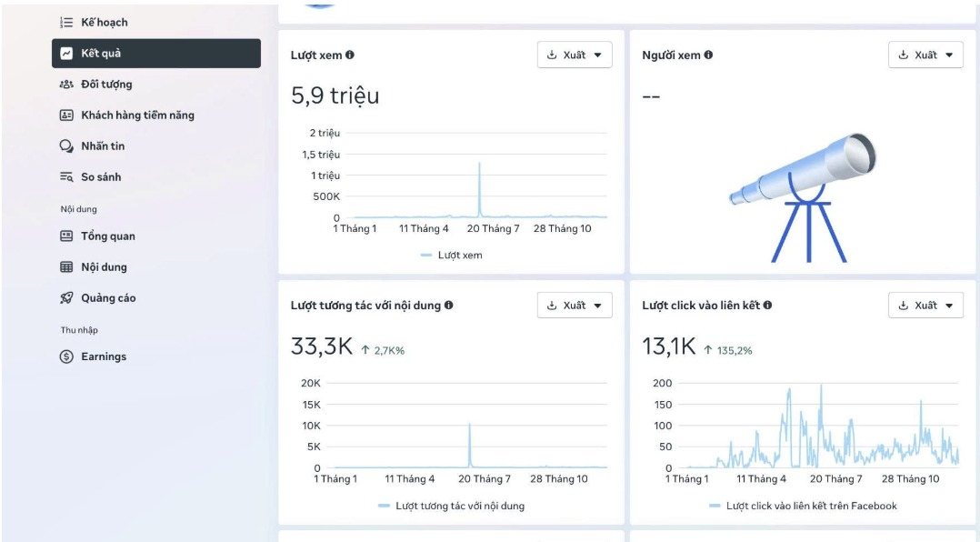Screen dimensions: 980x542
Task: Click the Tổng quan overview icon
Action: (66, 236)
